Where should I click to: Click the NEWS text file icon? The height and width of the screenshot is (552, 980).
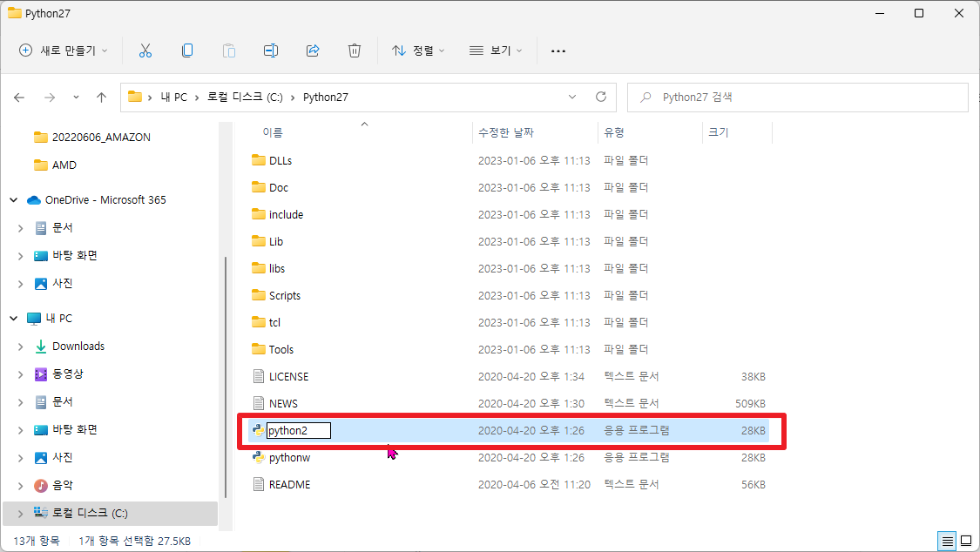click(x=258, y=403)
